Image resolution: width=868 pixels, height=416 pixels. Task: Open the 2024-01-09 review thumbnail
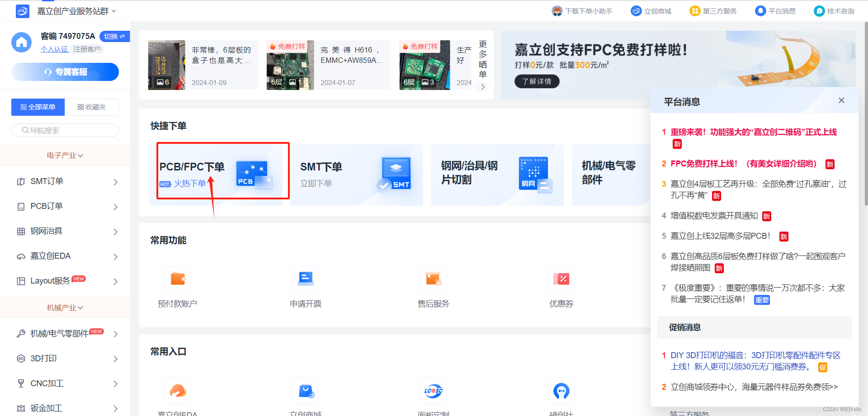point(166,65)
